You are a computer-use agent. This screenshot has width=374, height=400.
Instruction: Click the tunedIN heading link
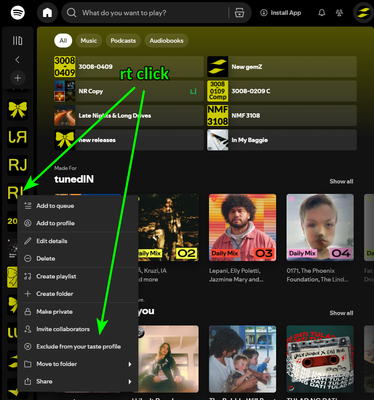74,179
